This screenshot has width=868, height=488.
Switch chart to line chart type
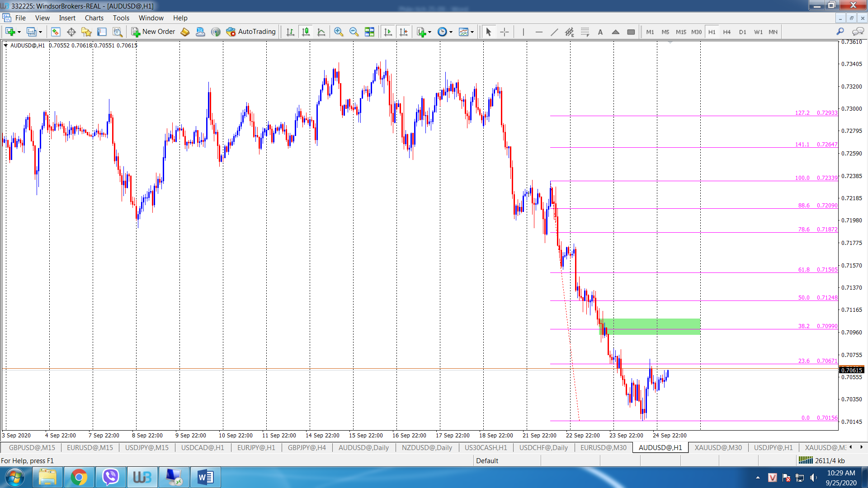[321, 32]
